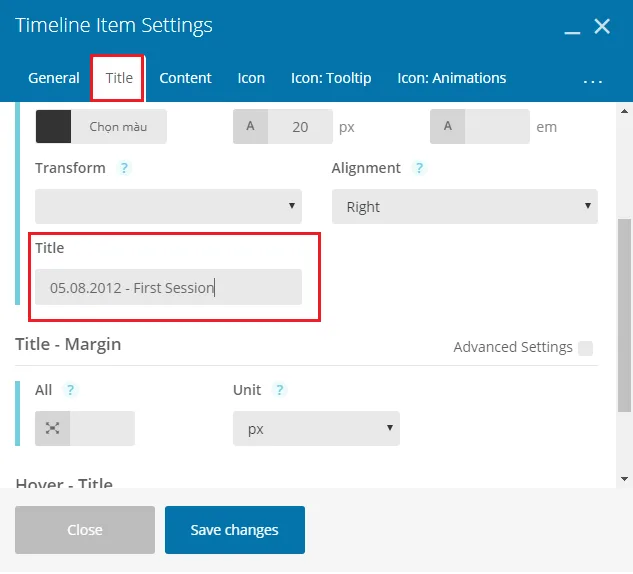
Task: Show more tabs via the ellipsis
Action: pyautogui.click(x=593, y=81)
